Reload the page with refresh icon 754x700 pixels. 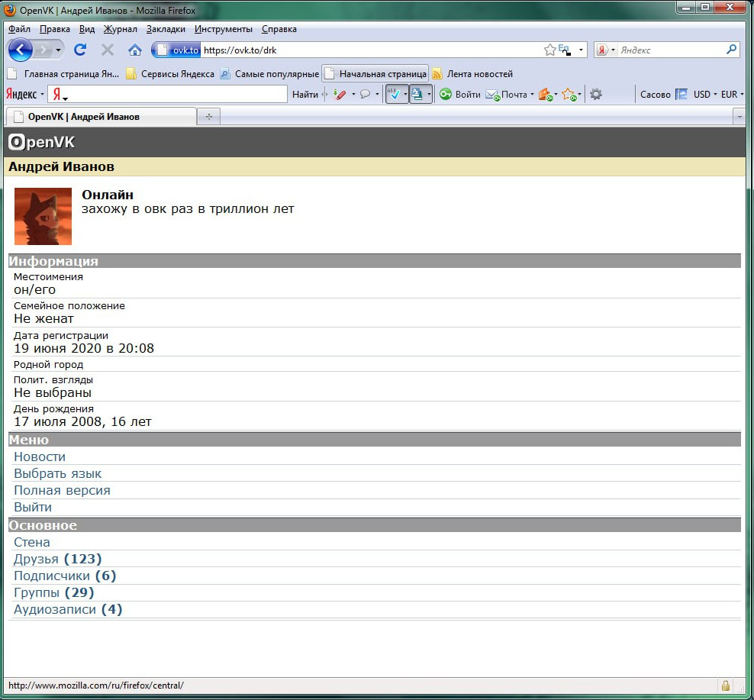tap(80, 50)
